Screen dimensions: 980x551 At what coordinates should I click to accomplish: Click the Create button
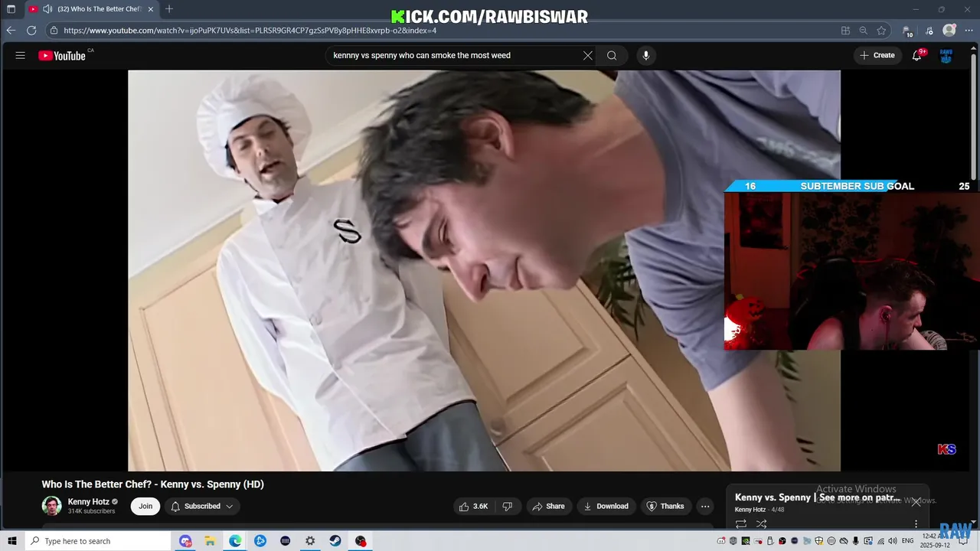[877, 55]
